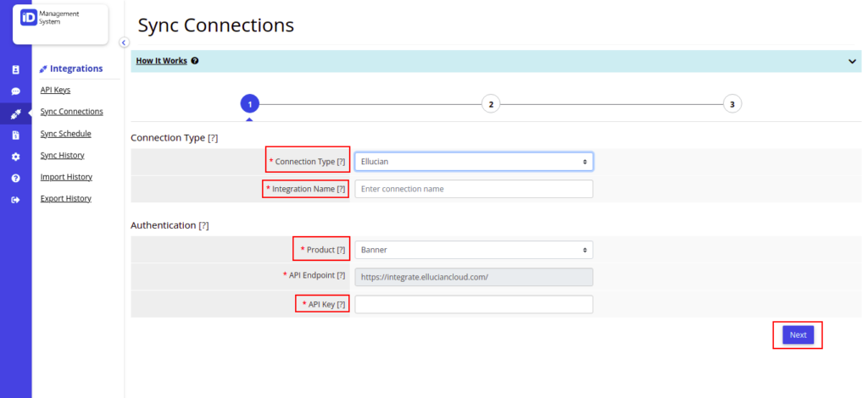868x398 pixels.
Task: Select the integrations plug sidebar icon
Action: [x=15, y=114]
